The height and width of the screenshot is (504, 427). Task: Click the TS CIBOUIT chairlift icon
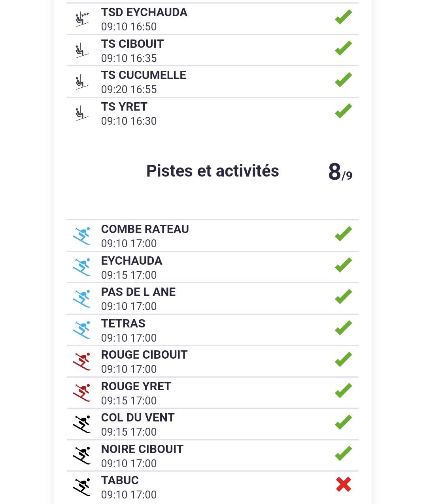tap(81, 50)
